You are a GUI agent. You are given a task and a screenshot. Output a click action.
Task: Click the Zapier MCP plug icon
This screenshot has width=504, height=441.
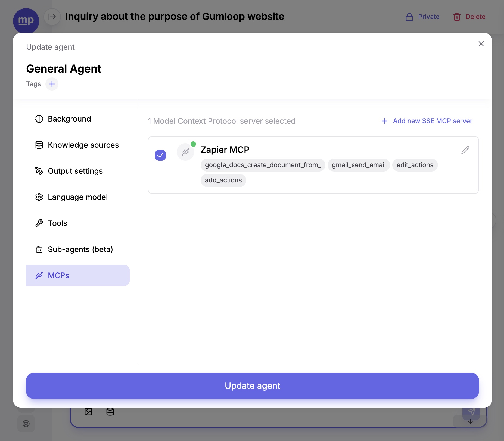click(x=185, y=152)
